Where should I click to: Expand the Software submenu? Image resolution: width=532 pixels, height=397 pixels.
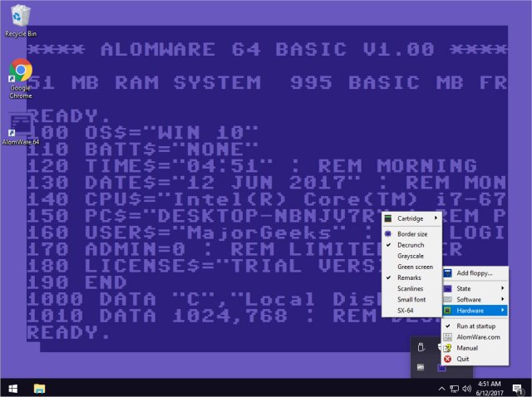(x=475, y=299)
